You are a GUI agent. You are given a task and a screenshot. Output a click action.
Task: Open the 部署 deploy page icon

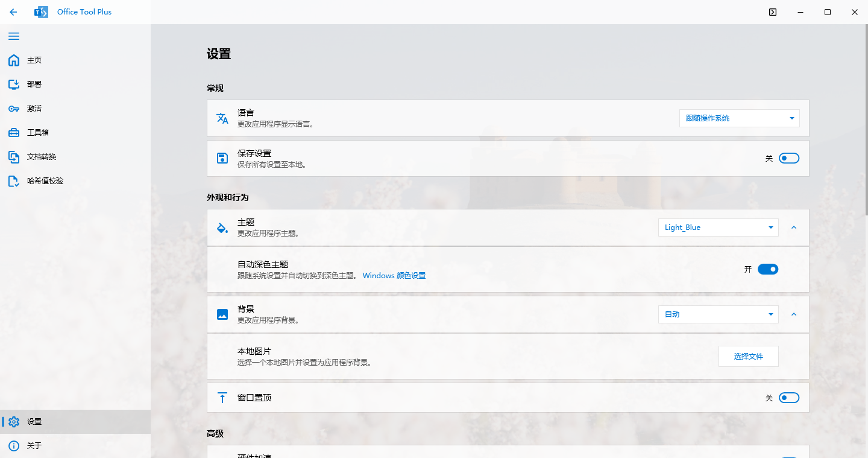14,84
